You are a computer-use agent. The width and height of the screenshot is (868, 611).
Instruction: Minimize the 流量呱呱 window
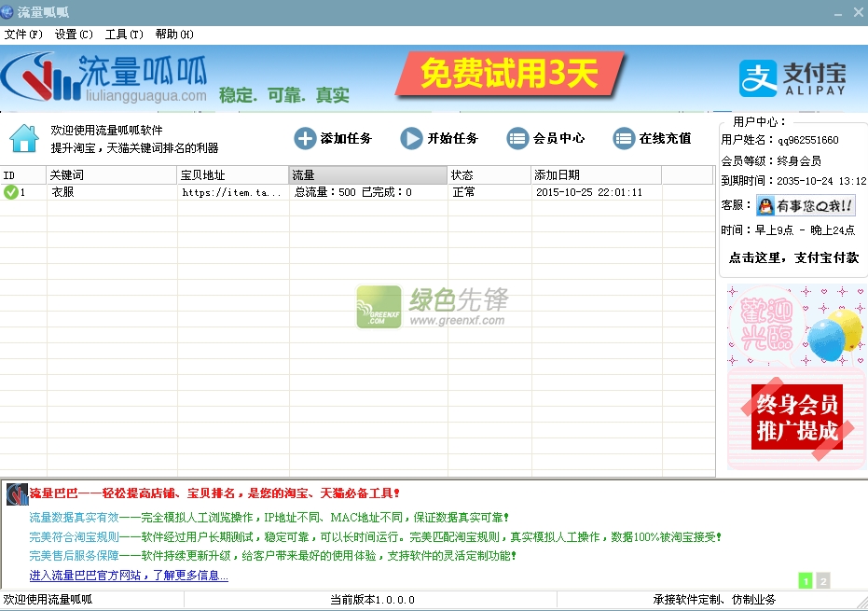click(838, 13)
